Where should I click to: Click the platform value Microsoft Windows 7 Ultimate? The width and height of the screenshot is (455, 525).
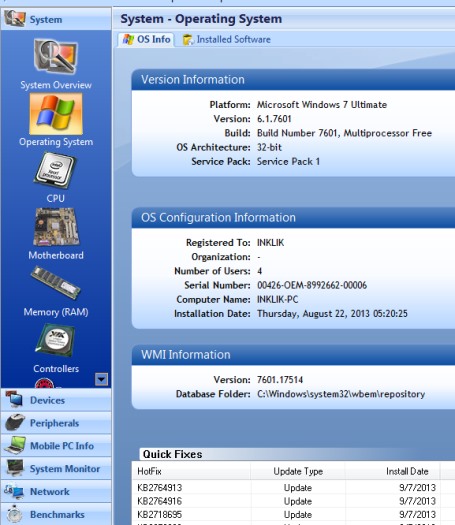pyautogui.click(x=322, y=105)
